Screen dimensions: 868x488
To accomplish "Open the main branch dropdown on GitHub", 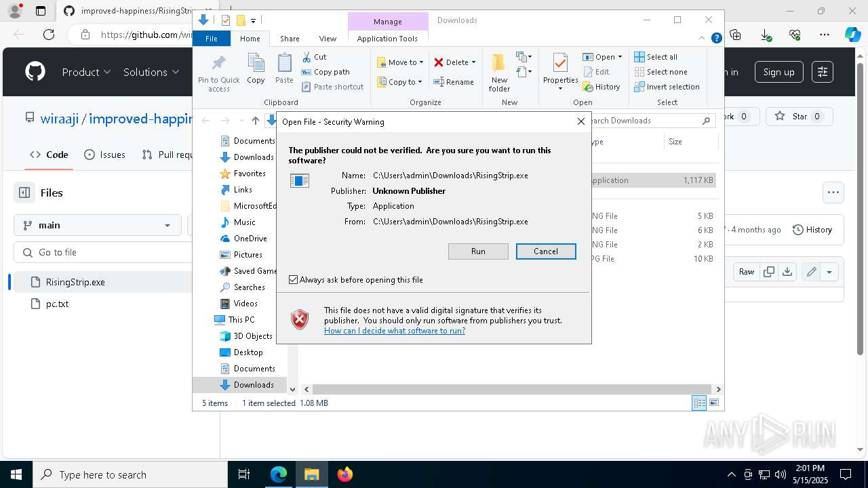I will click(98, 225).
